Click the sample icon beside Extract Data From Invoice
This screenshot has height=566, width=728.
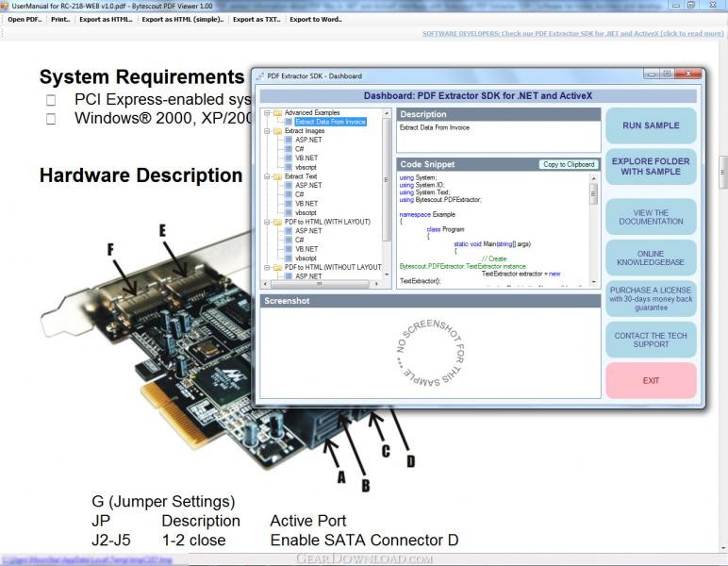289,122
